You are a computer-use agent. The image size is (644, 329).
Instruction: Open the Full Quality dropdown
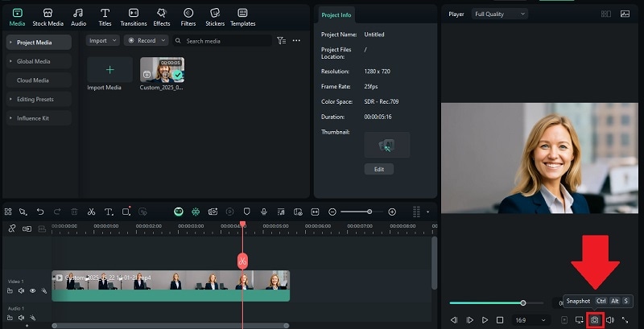tap(500, 14)
